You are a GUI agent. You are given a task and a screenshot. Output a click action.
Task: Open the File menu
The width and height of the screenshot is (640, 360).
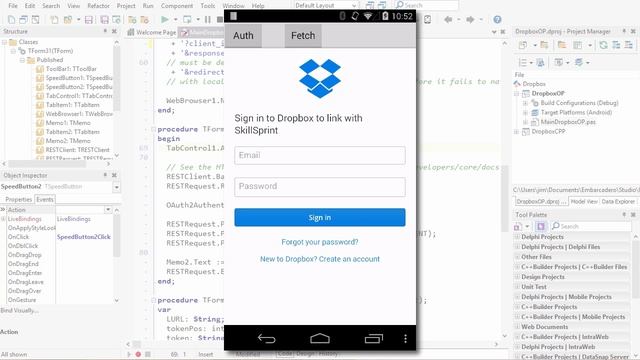(x=13, y=6)
